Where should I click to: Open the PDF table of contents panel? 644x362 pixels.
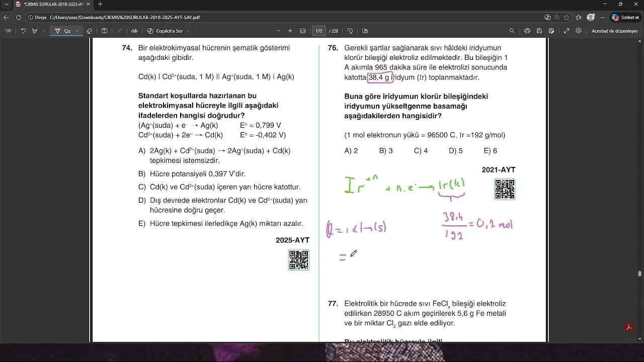8,31
